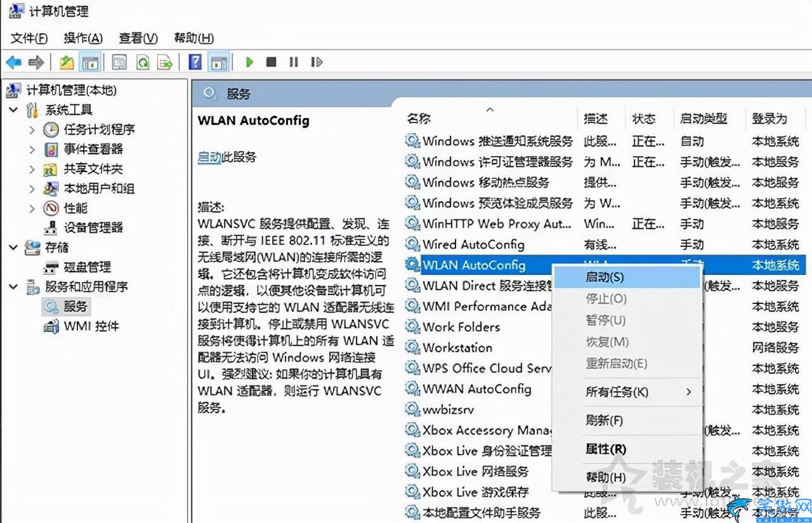Collapse the 系统工具 tree node
Image resolution: width=812 pixels, height=523 pixels.
coord(13,110)
